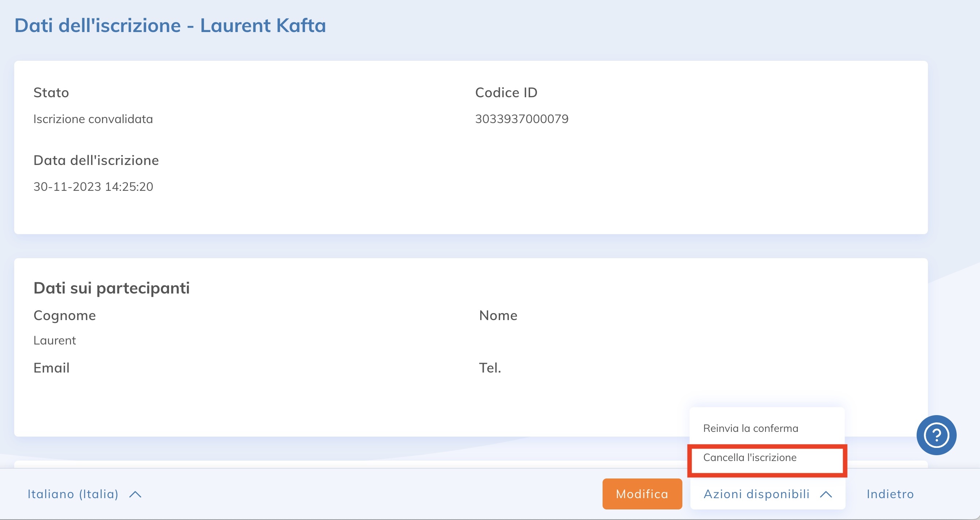980x520 pixels.
Task: Click the chevron next to Italiano (Italia)
Action: click(x=135, y=494)
